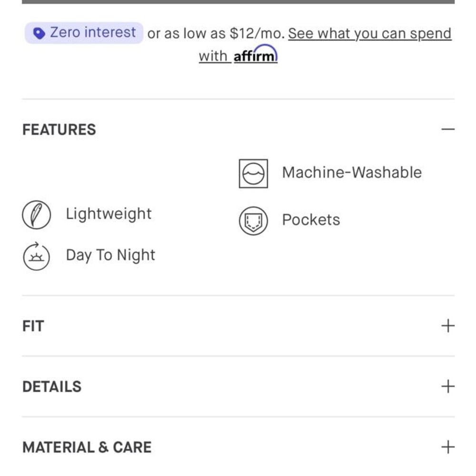Select the FEATURES section heading
The height and width of the screenshot is (476, 476).
coord(59,129)
